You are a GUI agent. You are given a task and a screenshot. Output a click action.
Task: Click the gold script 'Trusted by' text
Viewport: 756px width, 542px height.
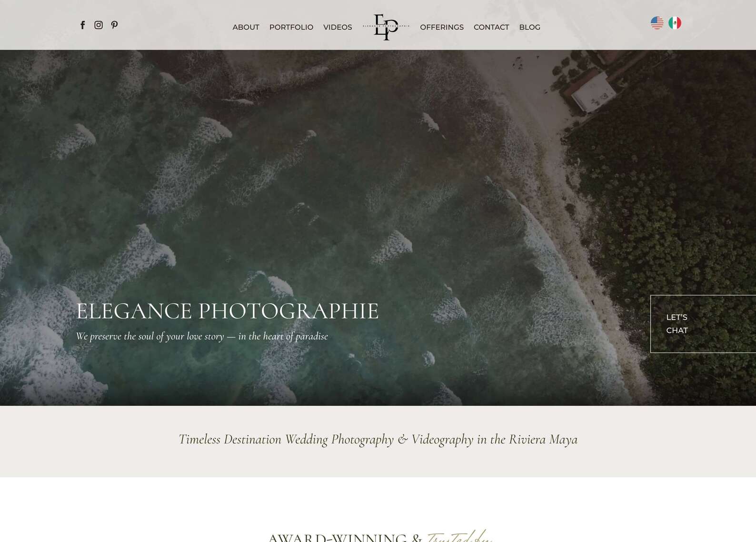(460, 536)
